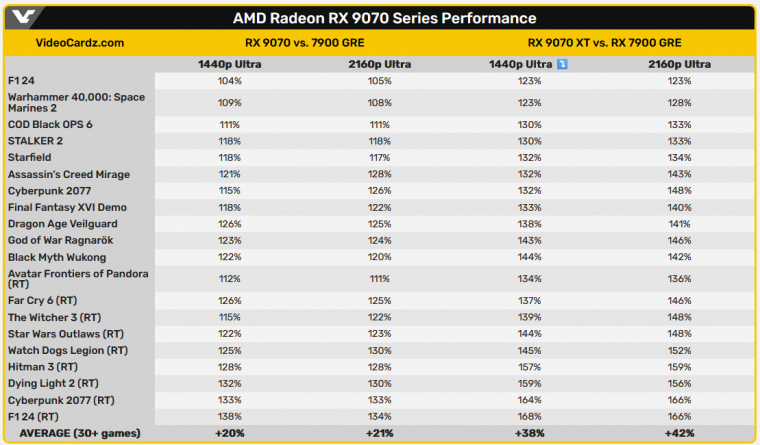760x445 pixels.
Task: Select the RX 9070 XT vs. RX 7900 GRE header
Action: 604,43
